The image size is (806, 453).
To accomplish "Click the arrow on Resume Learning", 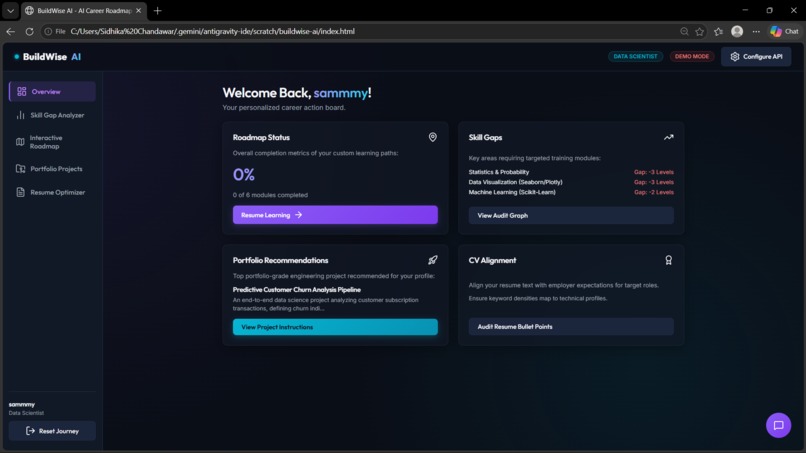I will point(299,215).
